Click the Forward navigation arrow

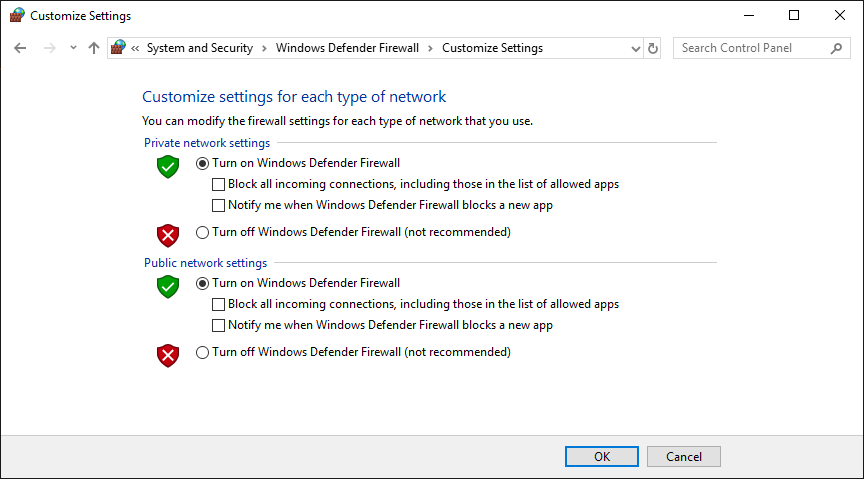pos(50,48)
